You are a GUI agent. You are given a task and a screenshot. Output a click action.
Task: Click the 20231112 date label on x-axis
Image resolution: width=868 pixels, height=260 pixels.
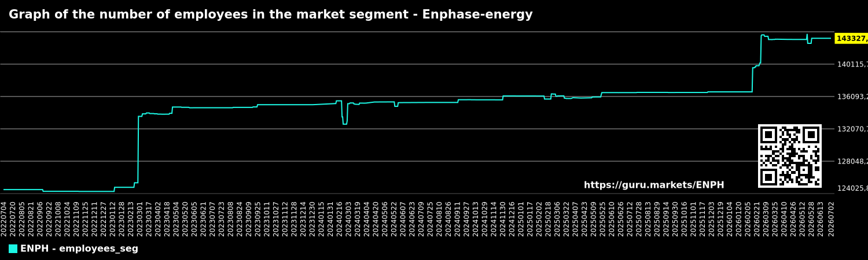tap(285, 218)
